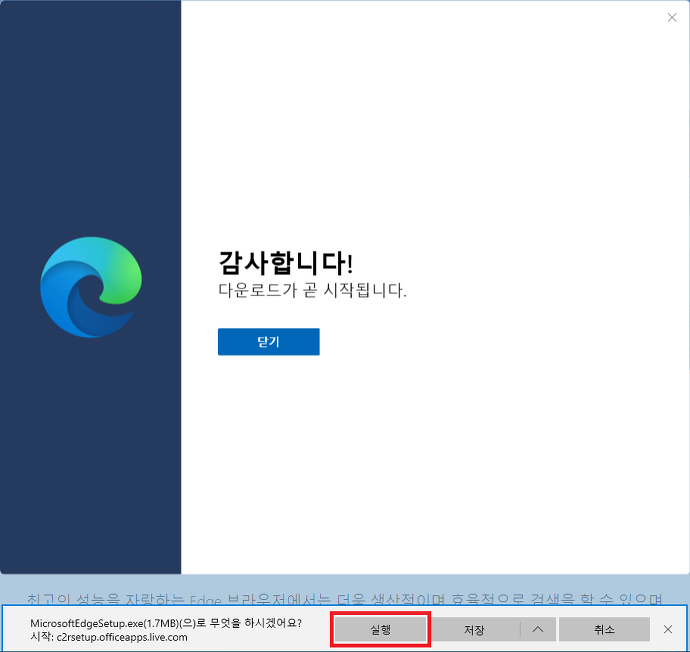
Task: Expand the save options arrow beside 저장
Action: point(538,630)
